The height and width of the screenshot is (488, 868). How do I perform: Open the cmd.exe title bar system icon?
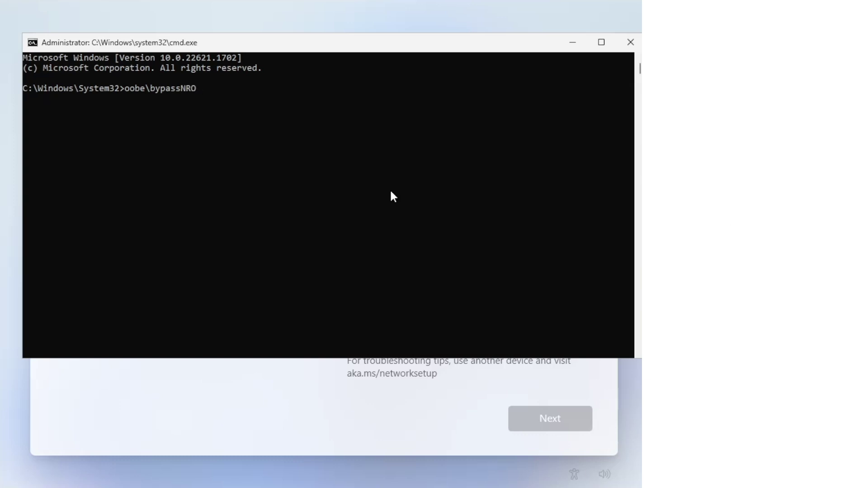click(x=33, y=42)
